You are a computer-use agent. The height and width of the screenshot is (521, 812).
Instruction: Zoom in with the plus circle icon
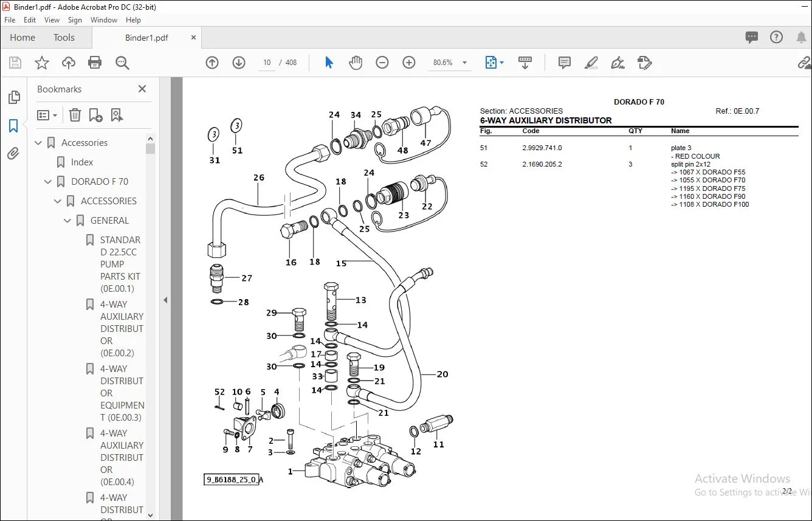pyautogui.click(x=409, y=63)
